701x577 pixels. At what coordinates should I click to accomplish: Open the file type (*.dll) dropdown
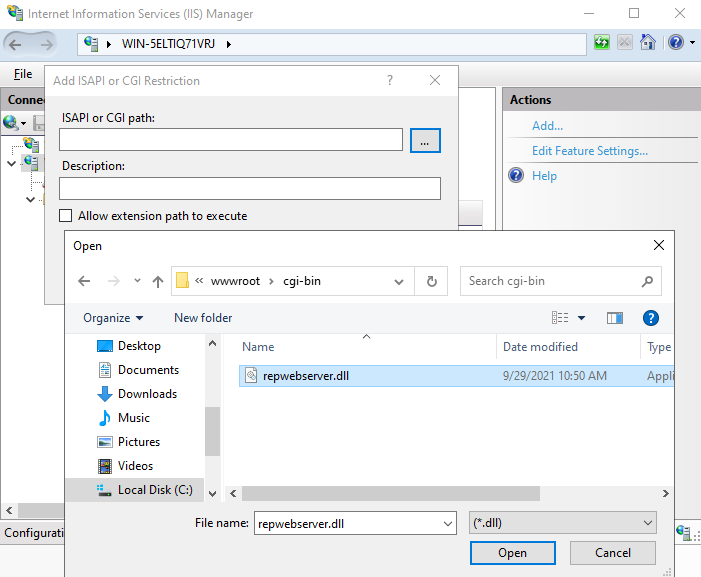(562, 523)
